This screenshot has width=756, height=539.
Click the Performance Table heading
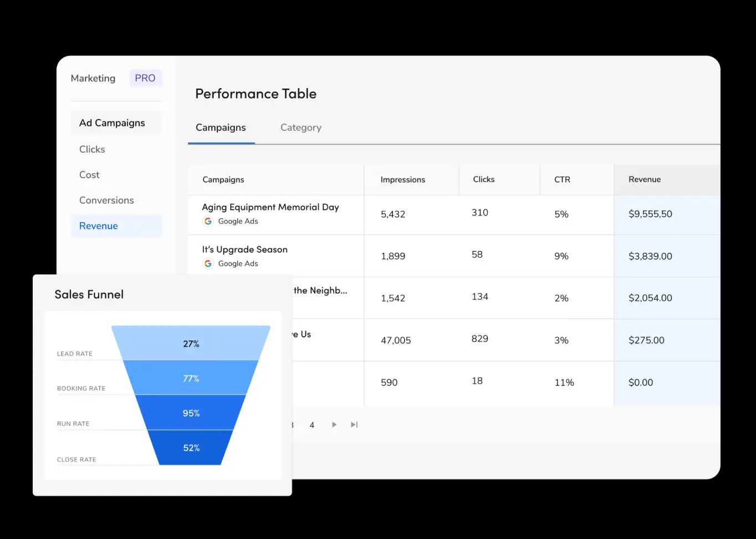point(256,94)
